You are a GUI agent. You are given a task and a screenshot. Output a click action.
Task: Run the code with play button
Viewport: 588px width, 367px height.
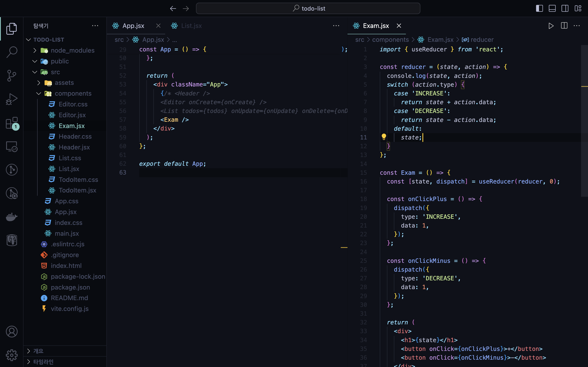(x=551, y=26)
